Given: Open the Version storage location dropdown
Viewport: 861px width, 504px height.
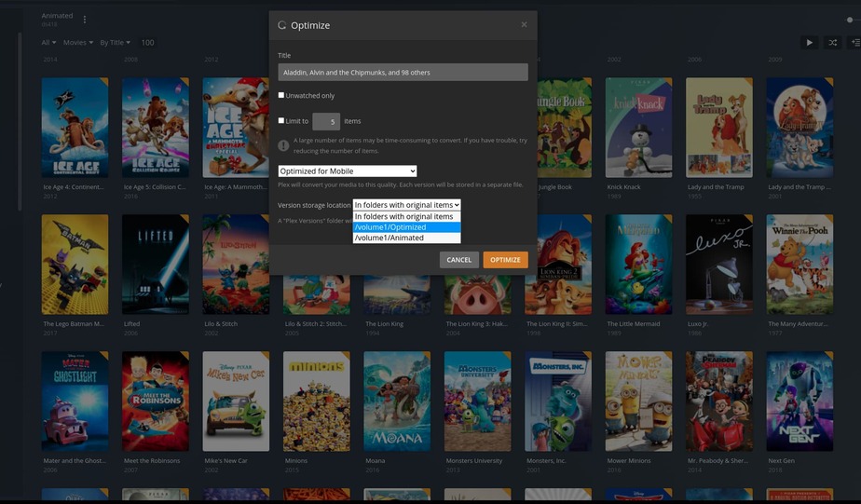Looking at the screenshot, I should 406,205.
